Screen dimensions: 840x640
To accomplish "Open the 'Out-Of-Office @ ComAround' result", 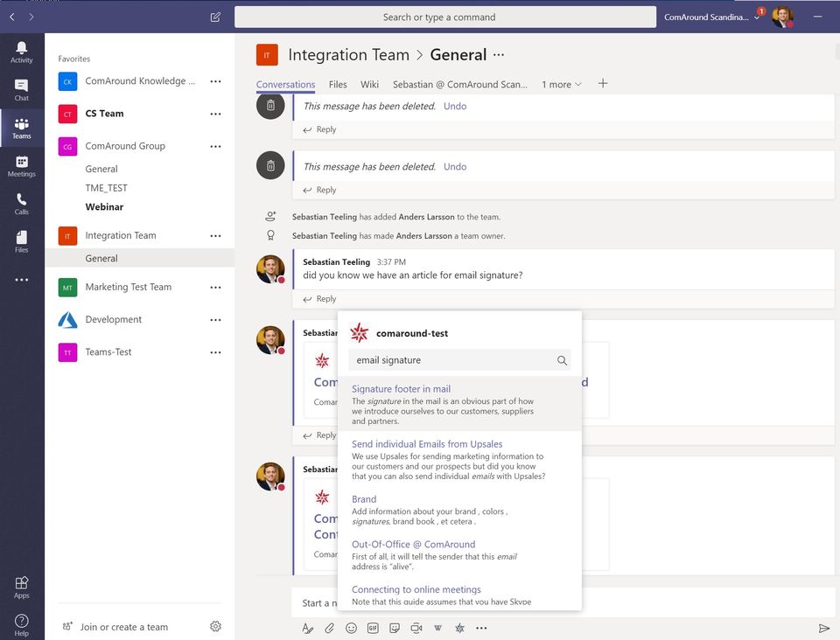I will (x=459, y=554).
